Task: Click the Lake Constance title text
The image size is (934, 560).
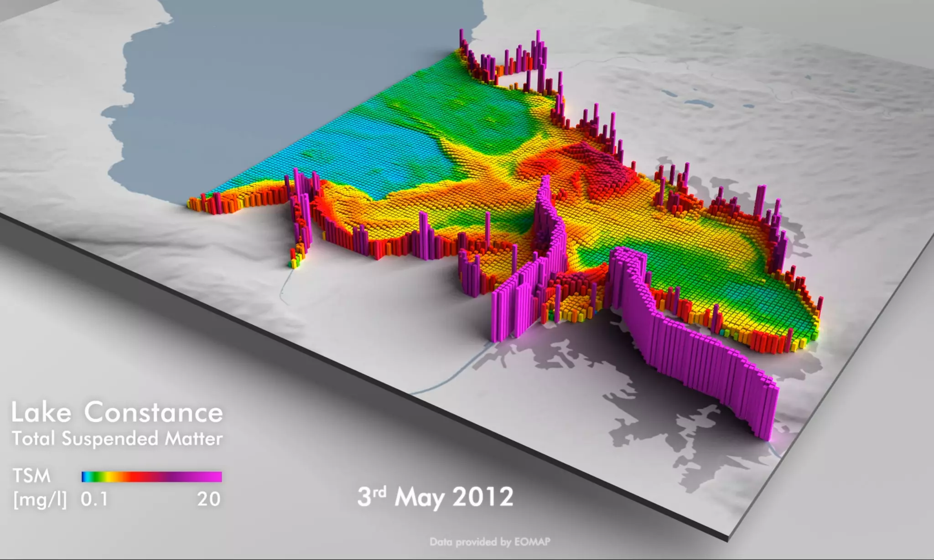Action: (x=117, y=412)
